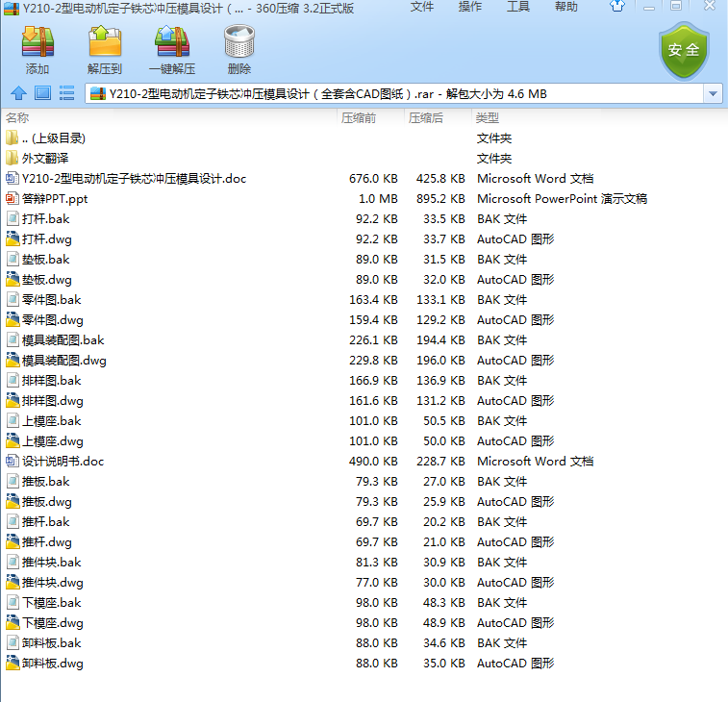Image resolution: width=728 pixels, height=702 pixels.
Task: Click the folder icon beside 外文翻译
Action: (x=13, y=159)
